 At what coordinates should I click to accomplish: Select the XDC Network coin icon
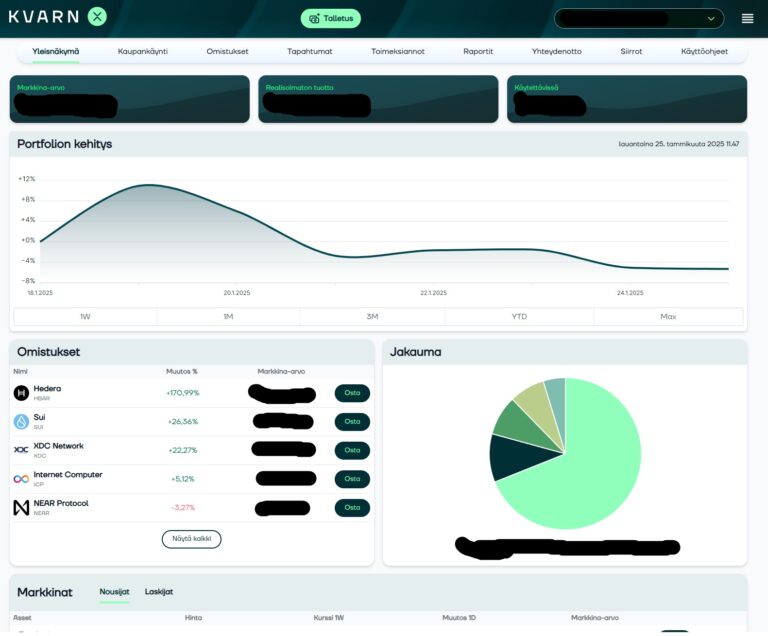21,450
